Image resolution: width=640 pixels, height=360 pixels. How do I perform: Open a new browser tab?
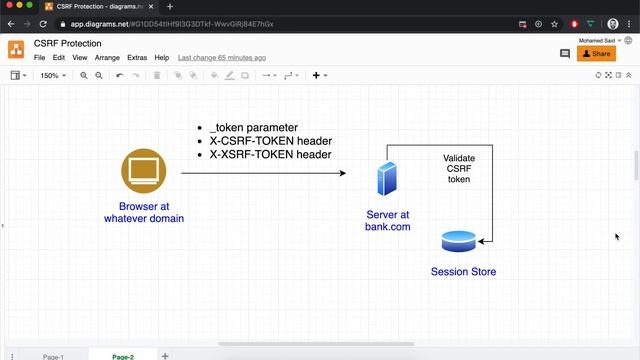point(170,7)
